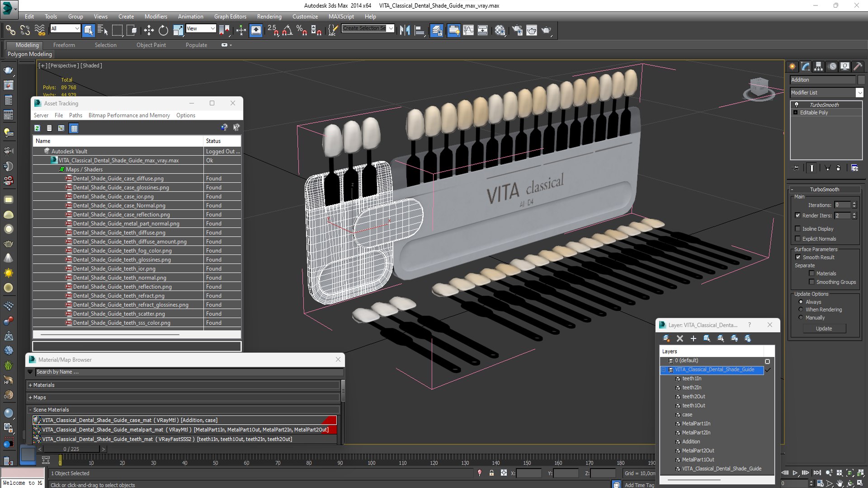This screenshot has height=488, width=868.
Task: Open the Curve Editor from toolbar
Action: click(x=468, y=30)
